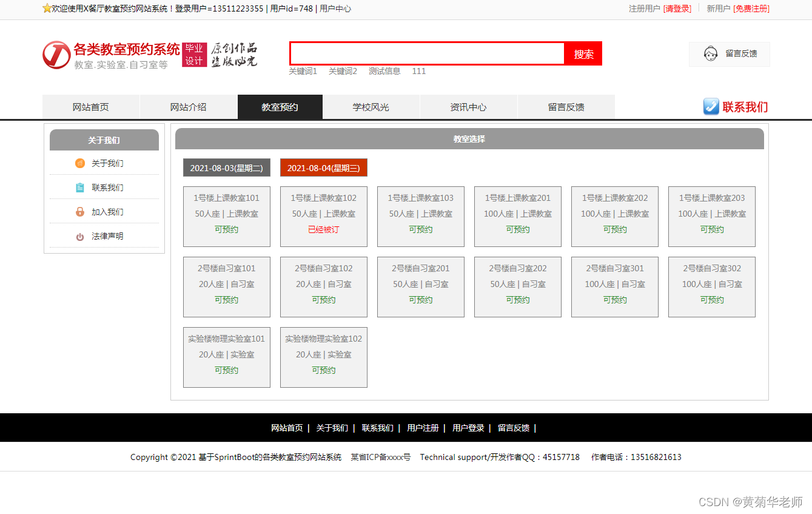
Task: Click the padlock icon beside 加入我们
Action: point(79,212)
